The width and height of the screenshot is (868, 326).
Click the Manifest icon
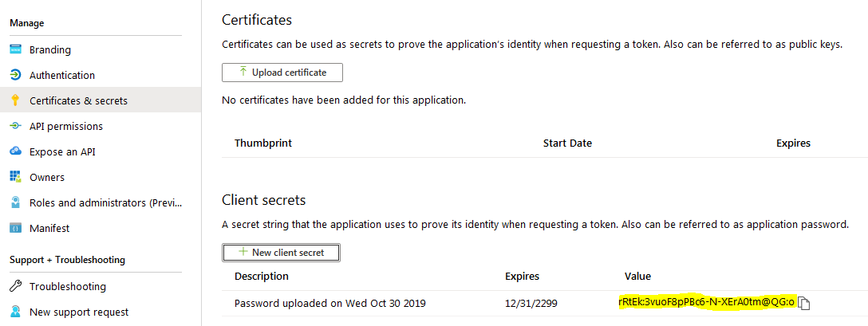click(x=15, y=228)
